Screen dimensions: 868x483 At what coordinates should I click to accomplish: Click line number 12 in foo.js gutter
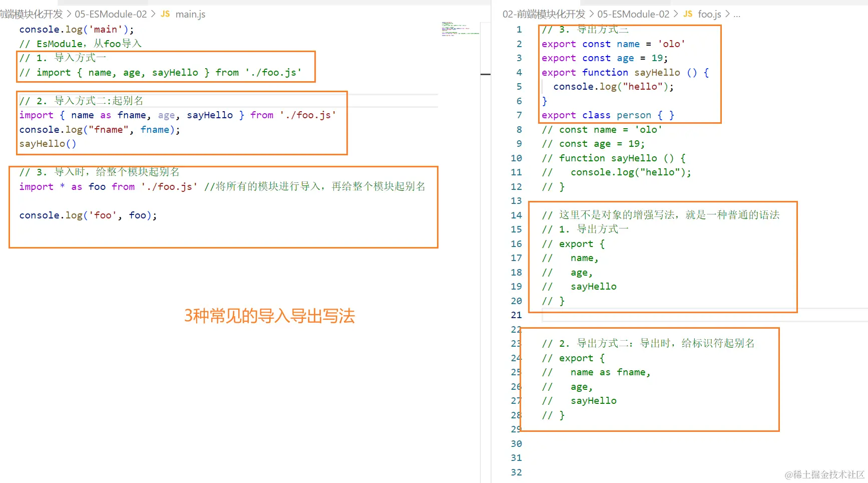click(x=516, y=186)
